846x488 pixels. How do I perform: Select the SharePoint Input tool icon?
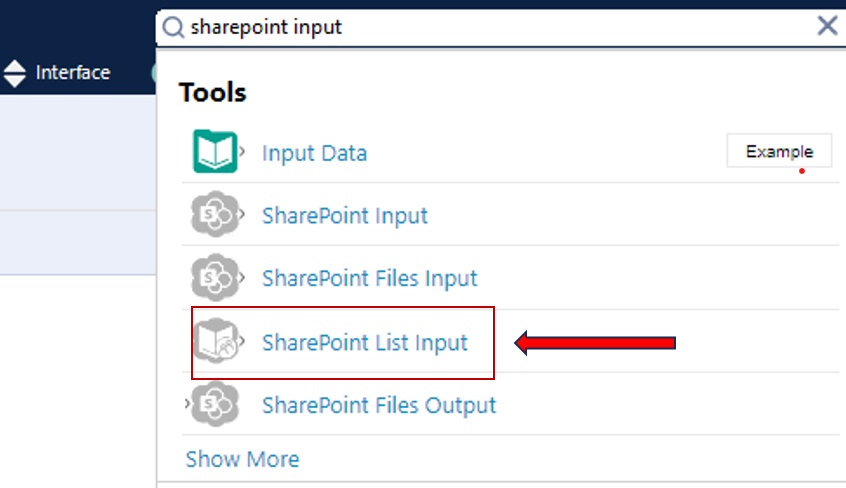point(215,214)
